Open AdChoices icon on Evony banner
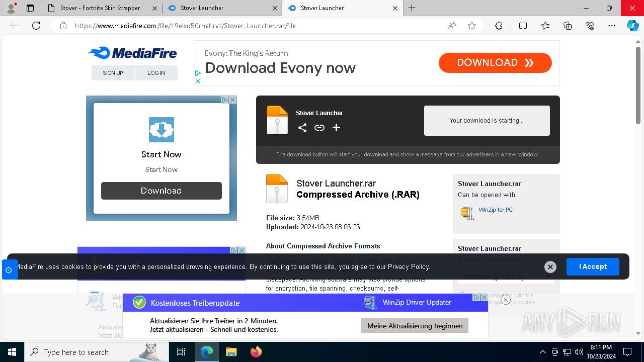Image resolution: width=644 pixels, height=362 pixels. [198, 73]
